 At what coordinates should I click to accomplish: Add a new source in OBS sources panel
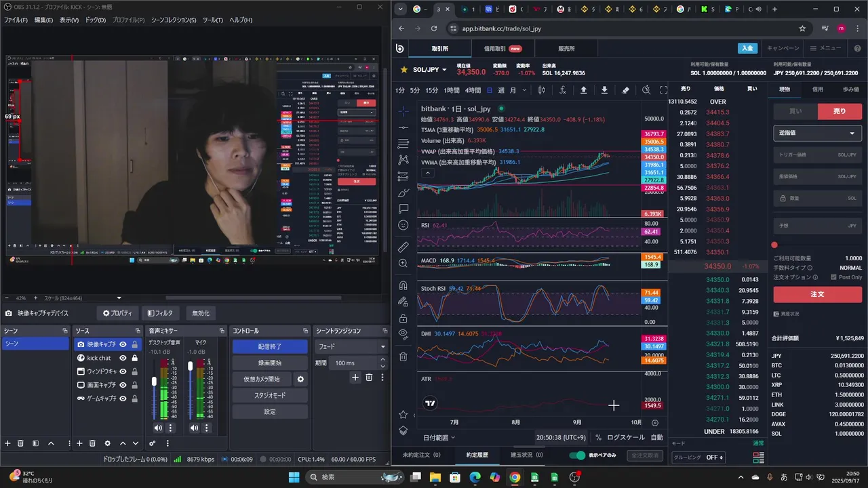coord(79,443)
